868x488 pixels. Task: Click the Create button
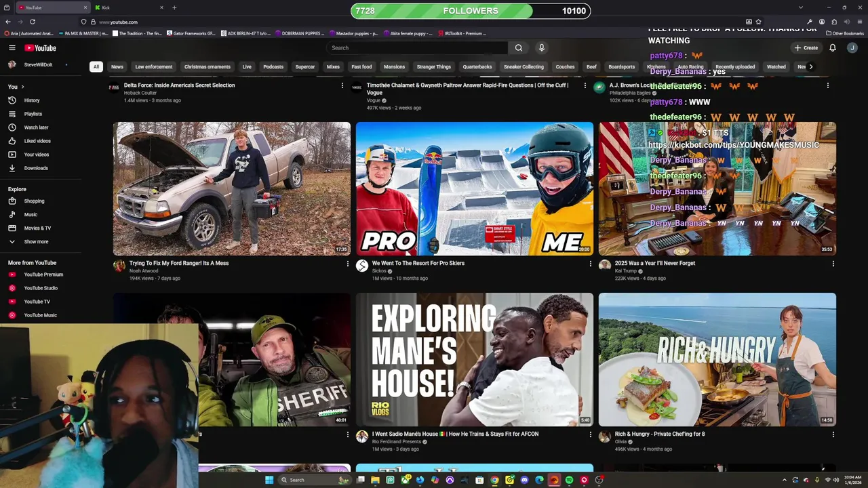coord(806,48)
